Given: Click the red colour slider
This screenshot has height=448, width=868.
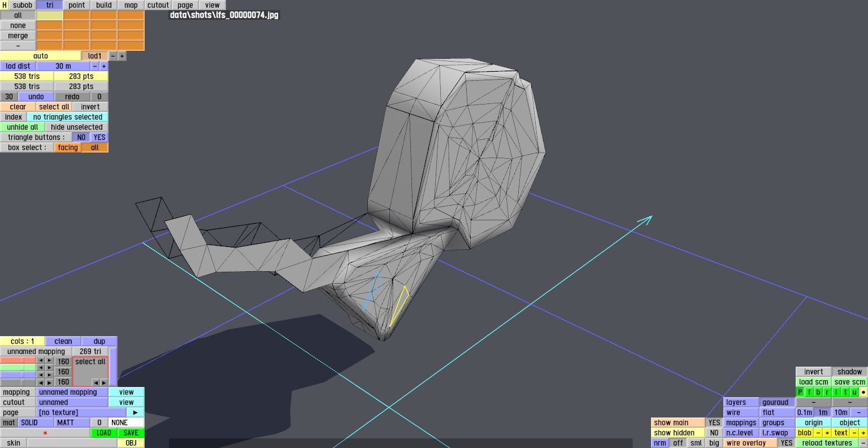Looking at the screenshot, I should tap(18, 360).
